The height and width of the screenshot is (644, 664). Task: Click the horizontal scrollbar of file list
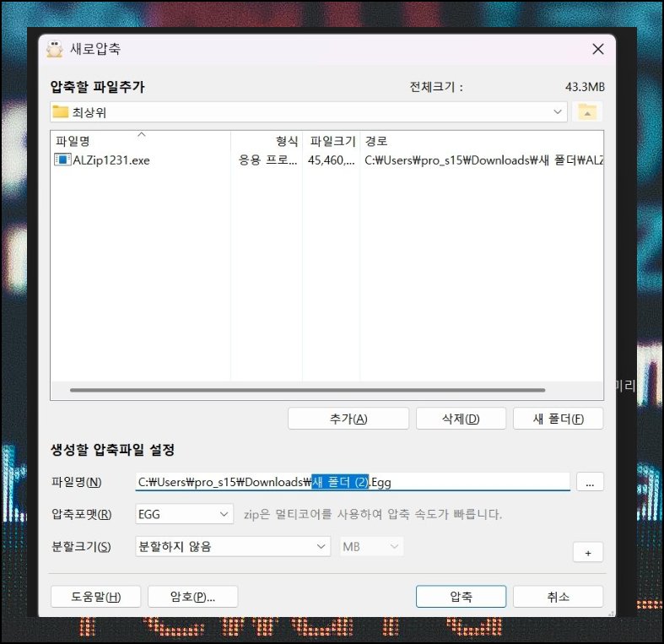pos(307,390)
